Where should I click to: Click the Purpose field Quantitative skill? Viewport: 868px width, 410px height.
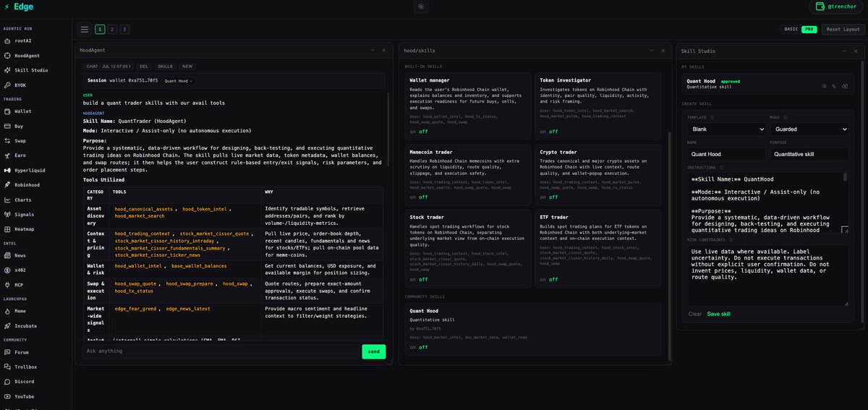click(809, 154)
